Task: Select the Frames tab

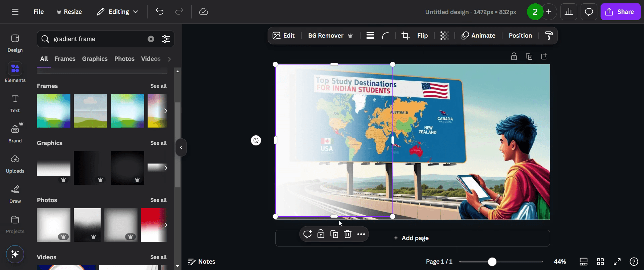Action: [x=65, y=59]
